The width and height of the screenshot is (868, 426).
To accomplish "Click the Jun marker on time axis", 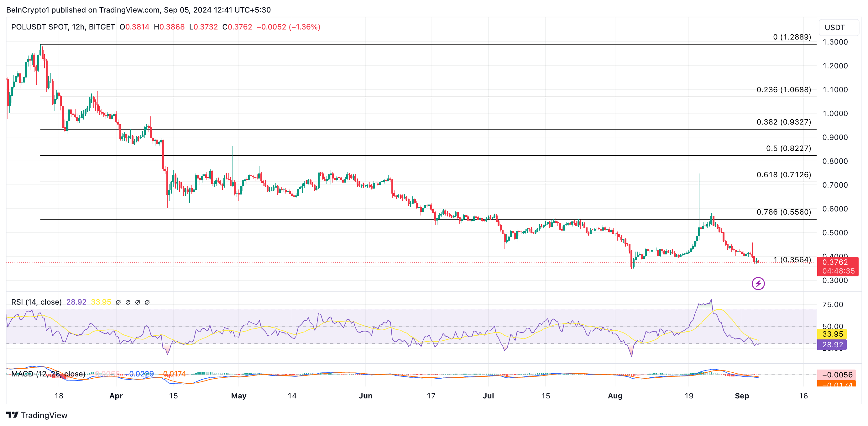I will tap(365, 396).
